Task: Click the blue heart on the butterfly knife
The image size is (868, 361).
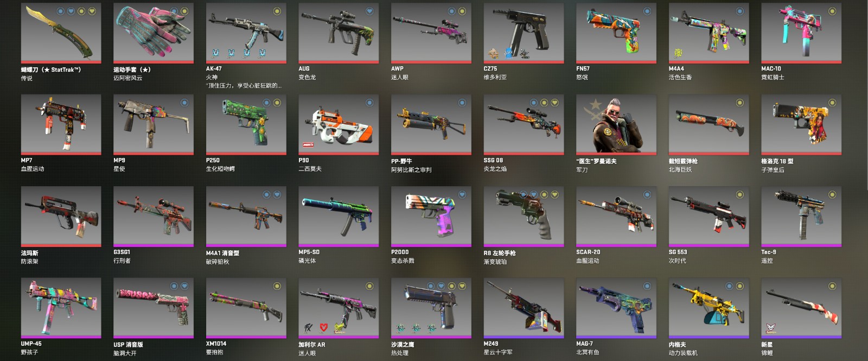Action: (x=71, y=11)
